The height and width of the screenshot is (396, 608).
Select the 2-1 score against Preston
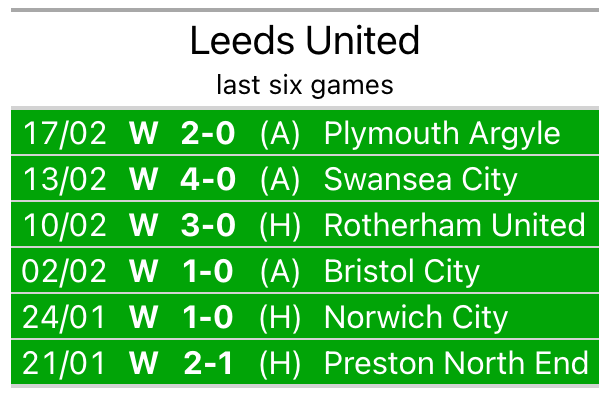208,363
